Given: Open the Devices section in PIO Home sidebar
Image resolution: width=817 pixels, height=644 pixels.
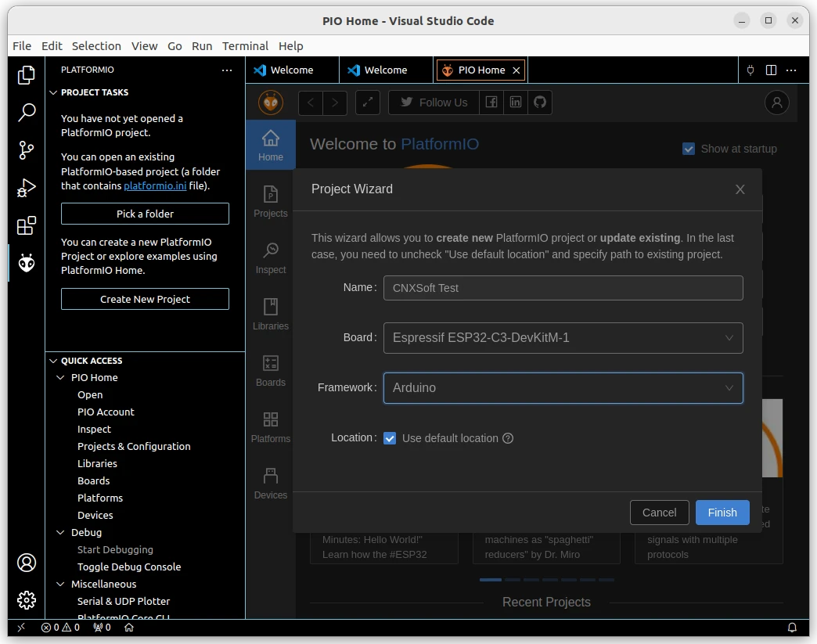Looking at the screenshot, I should (271, 483).
